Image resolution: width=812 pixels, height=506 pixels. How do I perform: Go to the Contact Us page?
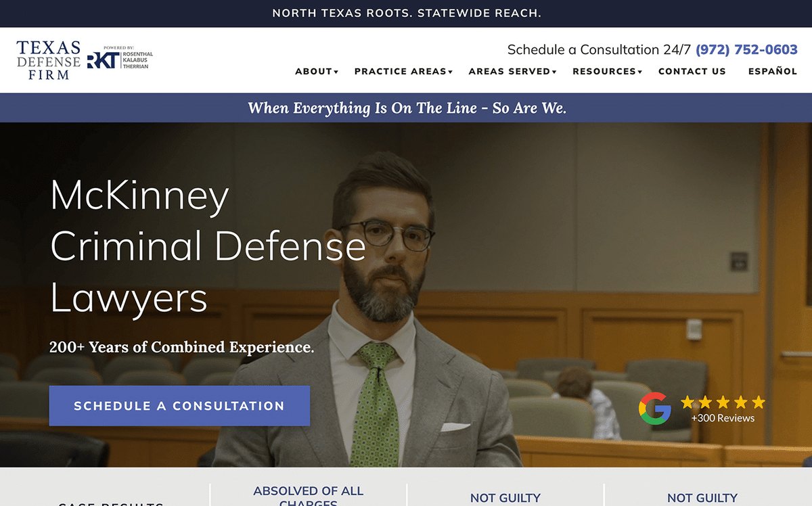click(692, 71)
